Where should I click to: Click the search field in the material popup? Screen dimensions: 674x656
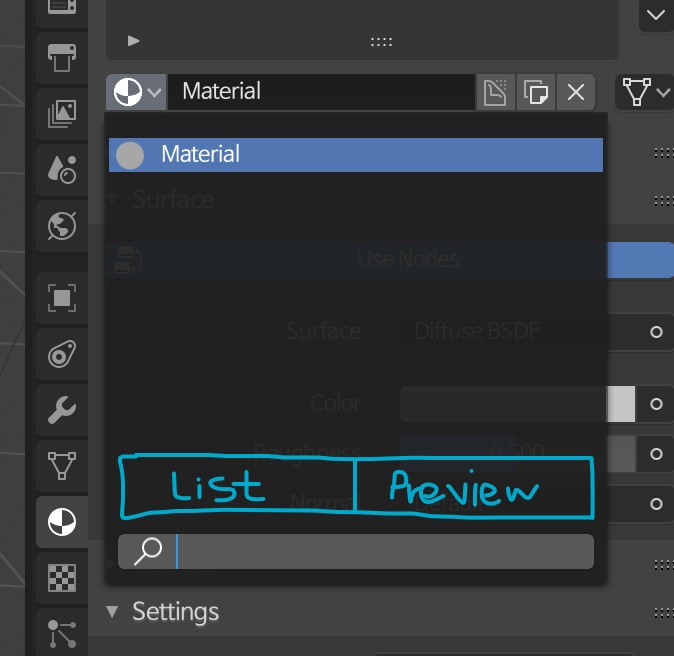click(355, 552)
